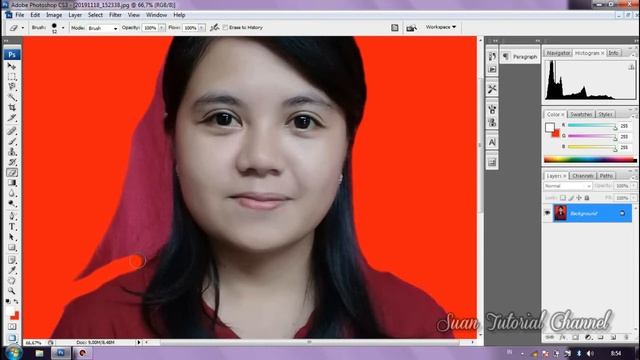Viewport: 640px width, 360px height.
Task: Select the Hand tool
Action: tap(12, 280)
